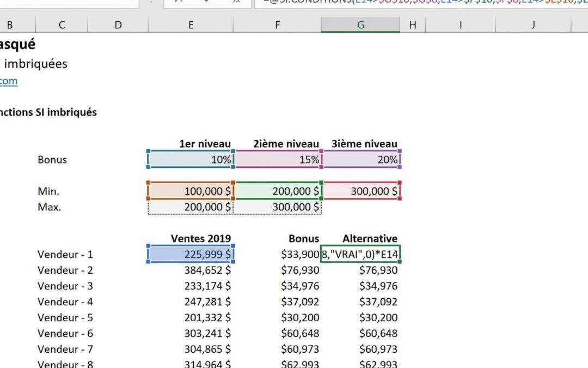Screen dimensions: 588x368
Task: Select column C header
Action: click(x=62, y=25)
